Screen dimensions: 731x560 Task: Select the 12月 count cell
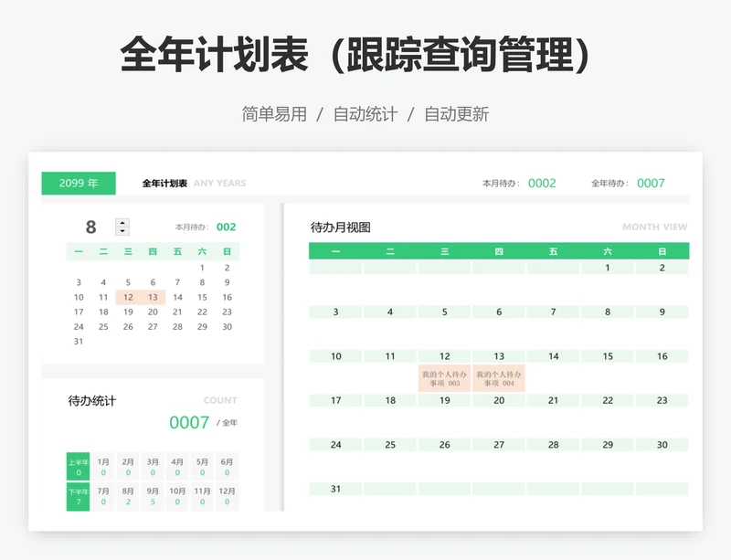[x=227, y=497]
